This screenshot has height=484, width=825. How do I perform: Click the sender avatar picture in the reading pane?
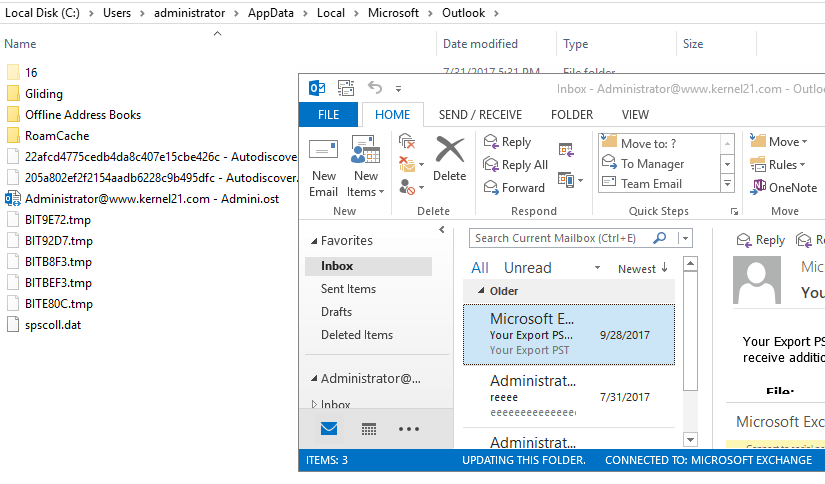pyautogui.click(x=757, y=280)
